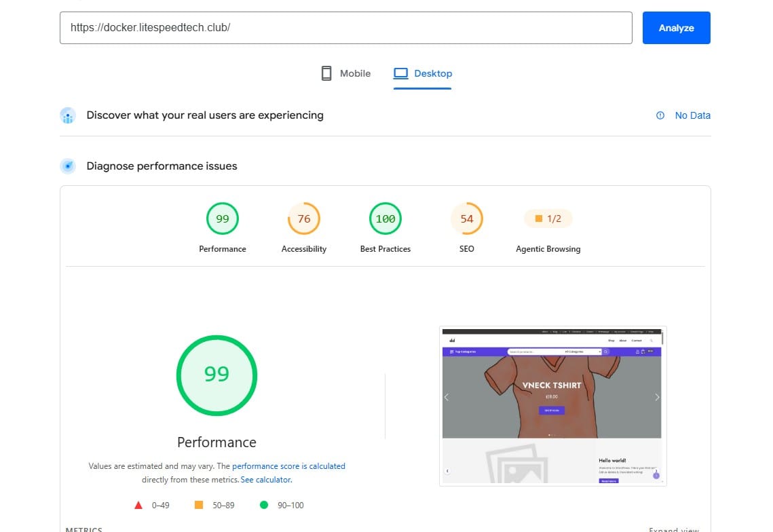Jump to the Best Practices gauge 100
The height and width of the screenshot is (532, 773).
point(385,218)
